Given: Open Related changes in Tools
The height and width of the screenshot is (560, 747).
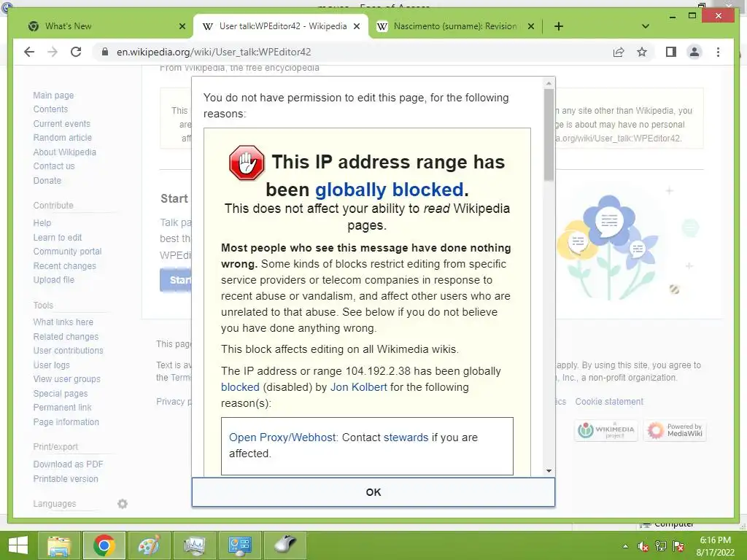Looking at the screenshot, I should 66,336.
